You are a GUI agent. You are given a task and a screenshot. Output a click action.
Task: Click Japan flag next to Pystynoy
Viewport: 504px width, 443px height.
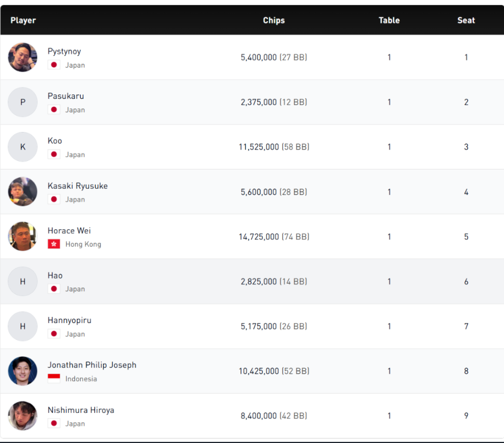[54, 65]
